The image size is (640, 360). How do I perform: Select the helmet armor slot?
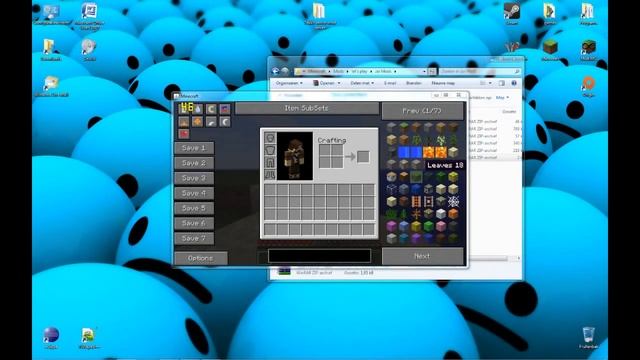pyautogui.click(x=270, y=138)
